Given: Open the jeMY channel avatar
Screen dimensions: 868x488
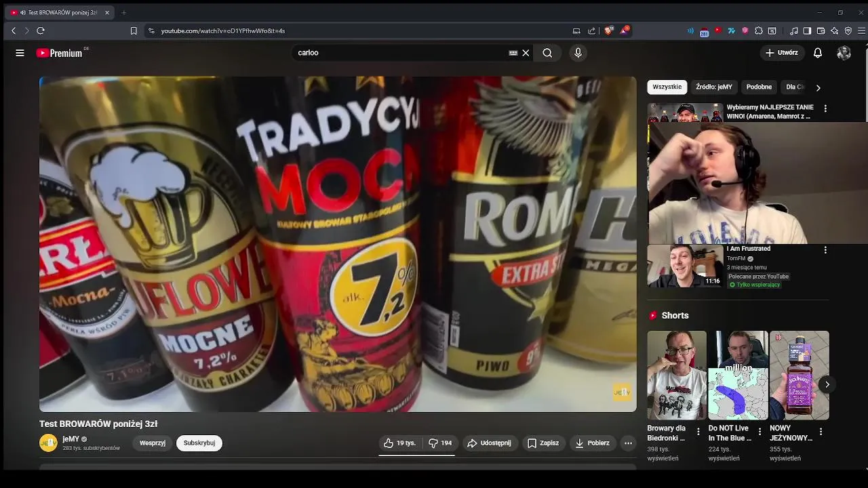Looking at the screenshot, I should tap(48, 443).
